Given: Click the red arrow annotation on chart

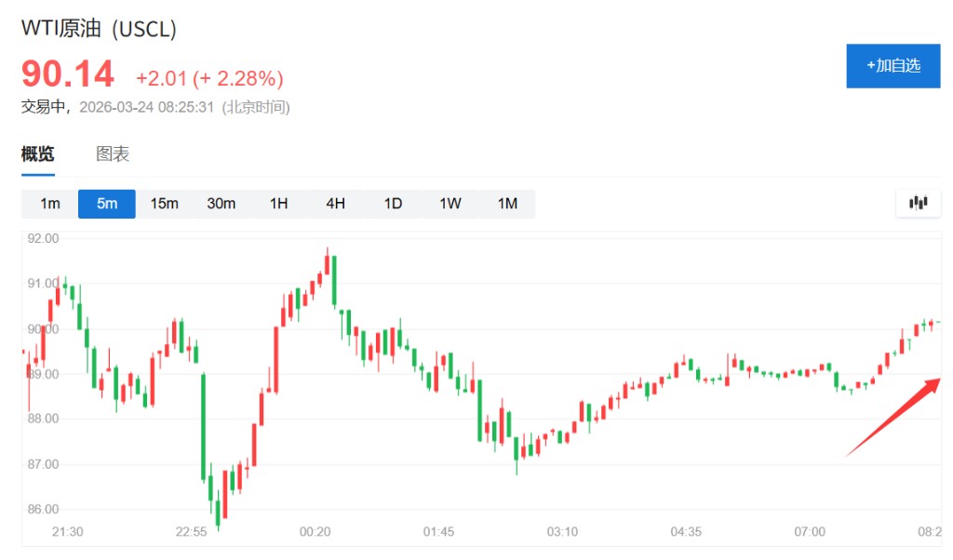Looking at the screenshot, I should pos(893,418).
